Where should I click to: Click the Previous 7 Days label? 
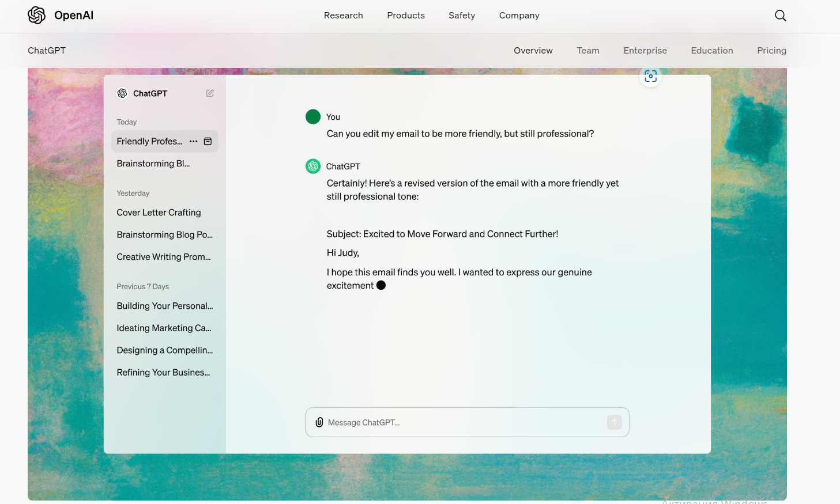pyautogui.click(x=143, y=287)
